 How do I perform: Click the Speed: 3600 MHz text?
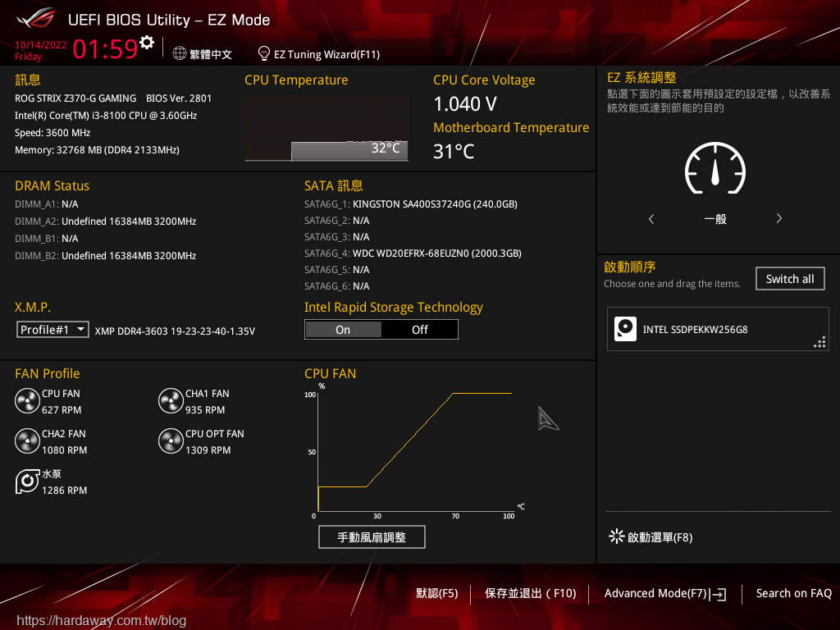[52, 133]
